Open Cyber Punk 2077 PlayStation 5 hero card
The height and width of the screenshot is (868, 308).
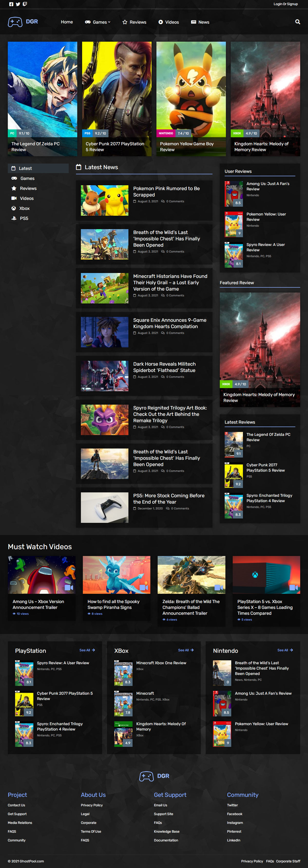pos(116,99)
